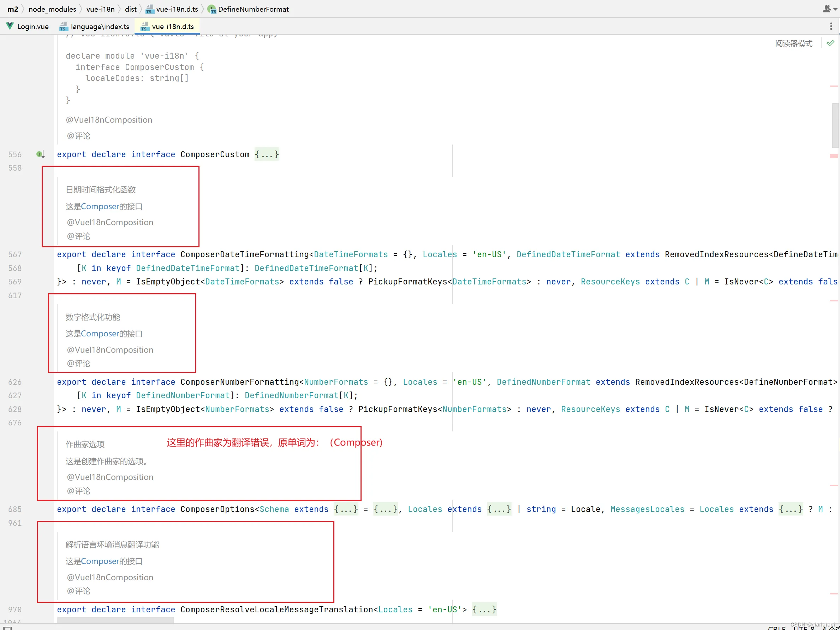Open the Composer link in the 日期时间格式化函数 doc comment

[x=100, y=206]
